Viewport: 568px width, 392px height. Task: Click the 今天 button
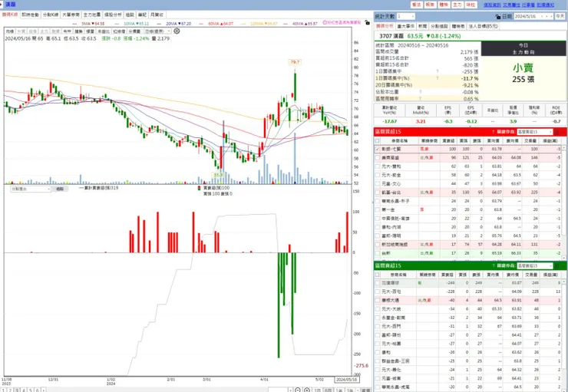point(560,17)
